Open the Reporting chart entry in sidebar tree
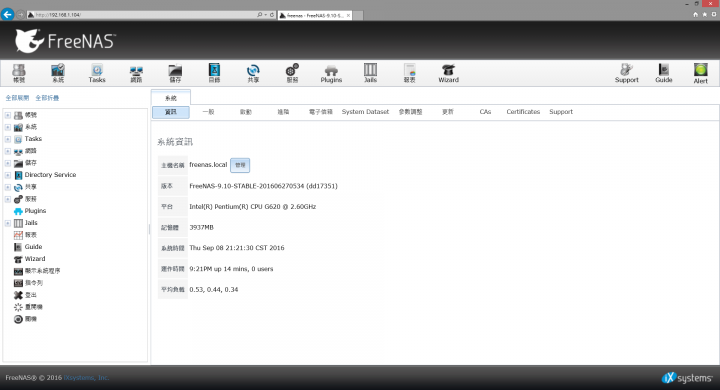This screenshot has width=720, height=390. pyautogui.click(x=25, y=235)
